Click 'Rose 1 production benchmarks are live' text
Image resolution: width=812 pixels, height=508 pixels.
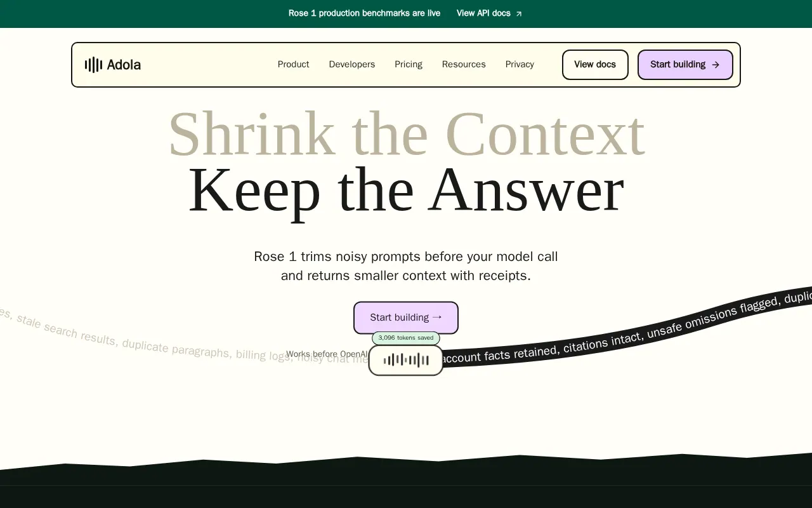pyautogui.click(x=364, y=13)
